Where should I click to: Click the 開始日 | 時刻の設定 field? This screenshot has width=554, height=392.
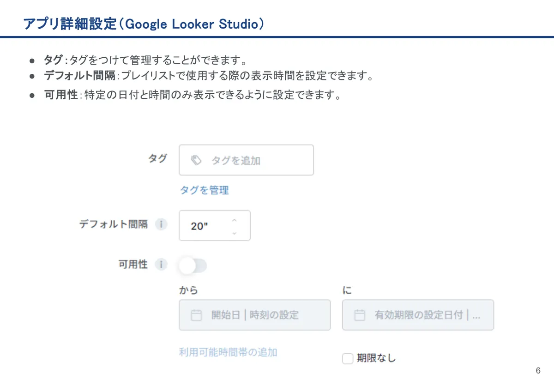tap(255, 315)
